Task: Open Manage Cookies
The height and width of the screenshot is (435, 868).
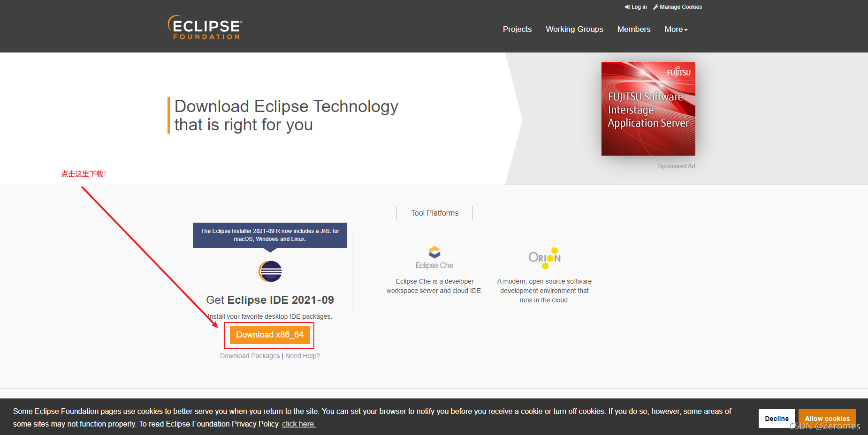Action: point(678,7)
